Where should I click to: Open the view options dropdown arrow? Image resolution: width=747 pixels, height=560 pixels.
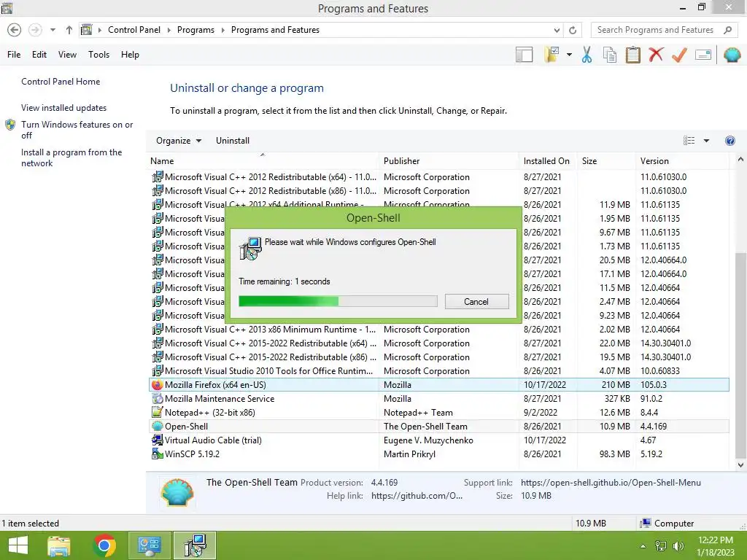click(x=706, y=141)
